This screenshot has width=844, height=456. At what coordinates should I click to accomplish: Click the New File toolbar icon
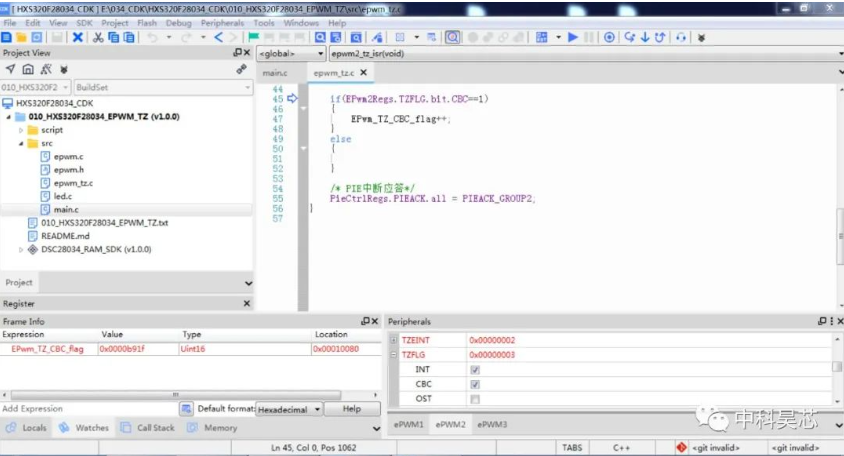coord(6,37)
